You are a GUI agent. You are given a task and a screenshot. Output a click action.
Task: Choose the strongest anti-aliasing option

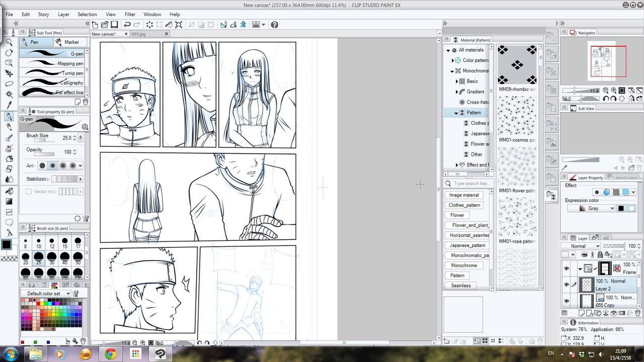pyautogui.click(x=72, y=165)
